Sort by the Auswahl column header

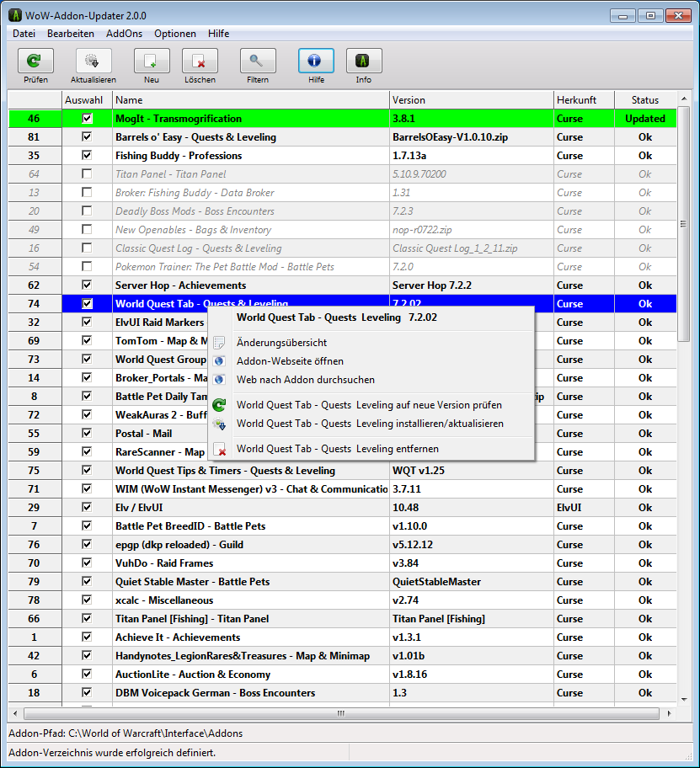click(x=88, y=100)
